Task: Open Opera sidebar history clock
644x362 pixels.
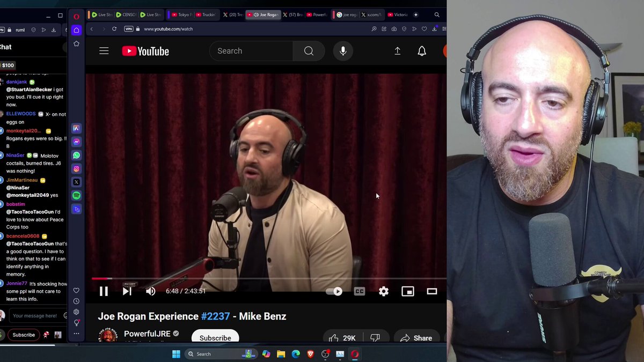Action: [x=76, y=301]
